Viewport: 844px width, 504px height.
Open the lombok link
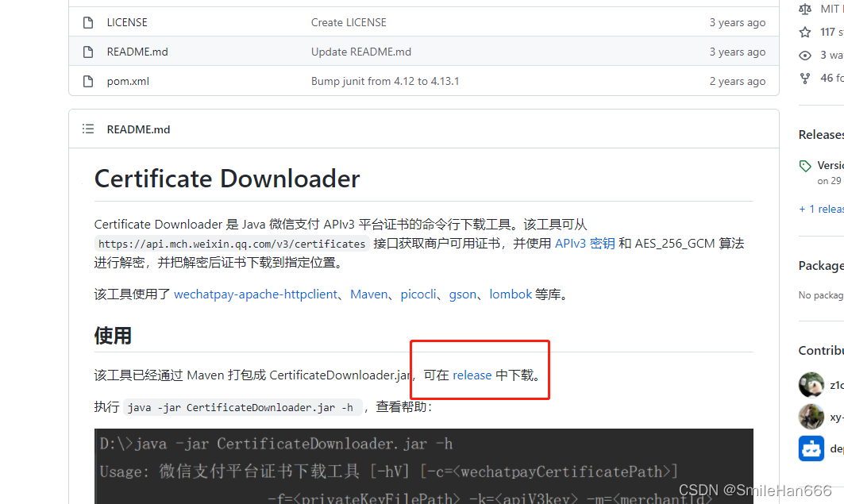tap(511, 294)
